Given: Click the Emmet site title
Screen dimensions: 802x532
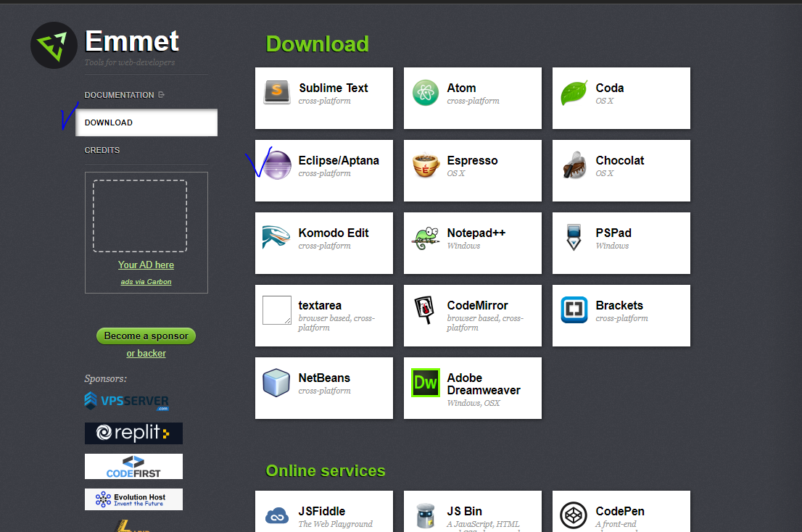Looking at the screenshot, I should [131, 41].
